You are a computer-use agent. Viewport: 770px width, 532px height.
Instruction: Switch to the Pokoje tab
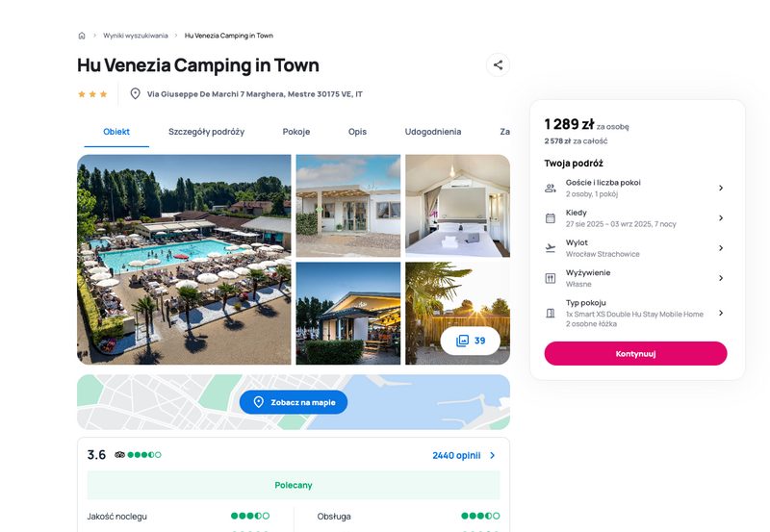click(x=296, y=132)
